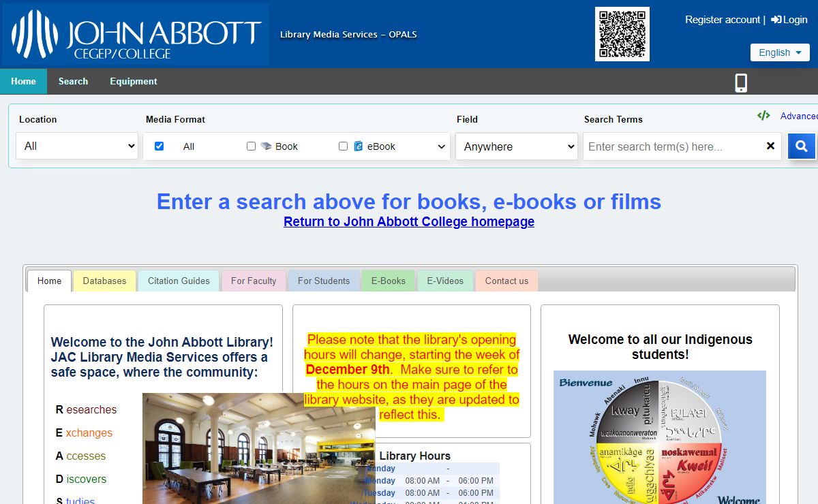Expand the Media Format dropdown arrow
Viewport: 818px width, 504px height.
pyautogui.click(x=441, y=146)
